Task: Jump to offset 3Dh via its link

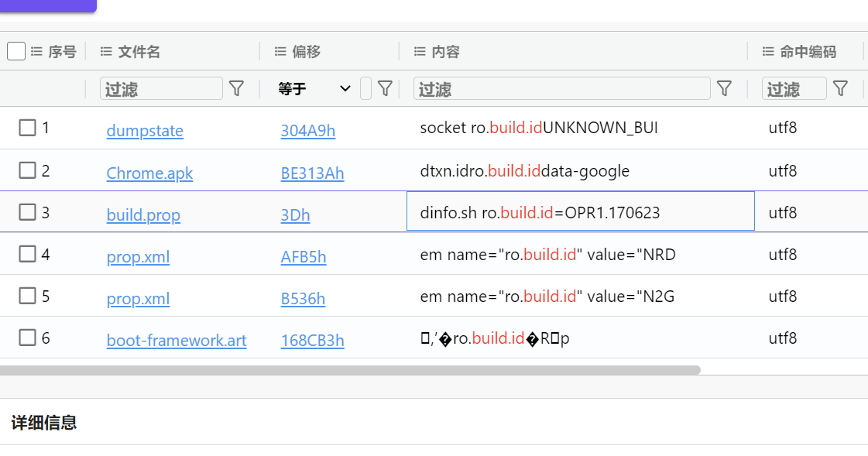Action: point(295,214)
